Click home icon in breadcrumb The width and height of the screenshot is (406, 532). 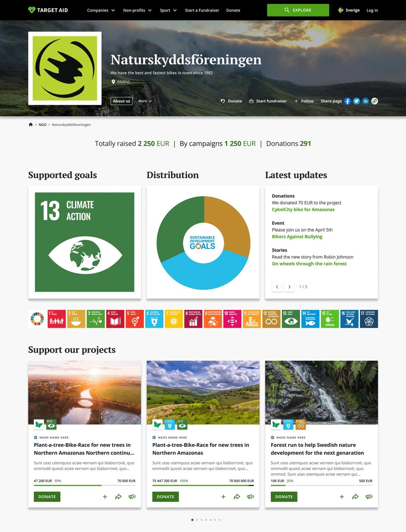point(31,125)
